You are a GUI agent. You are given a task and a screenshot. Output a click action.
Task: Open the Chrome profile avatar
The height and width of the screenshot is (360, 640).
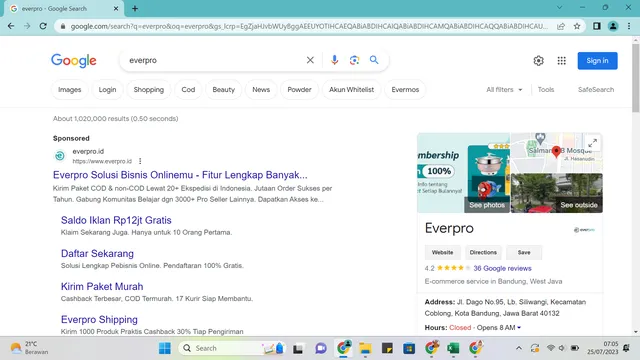coord(613,26)
